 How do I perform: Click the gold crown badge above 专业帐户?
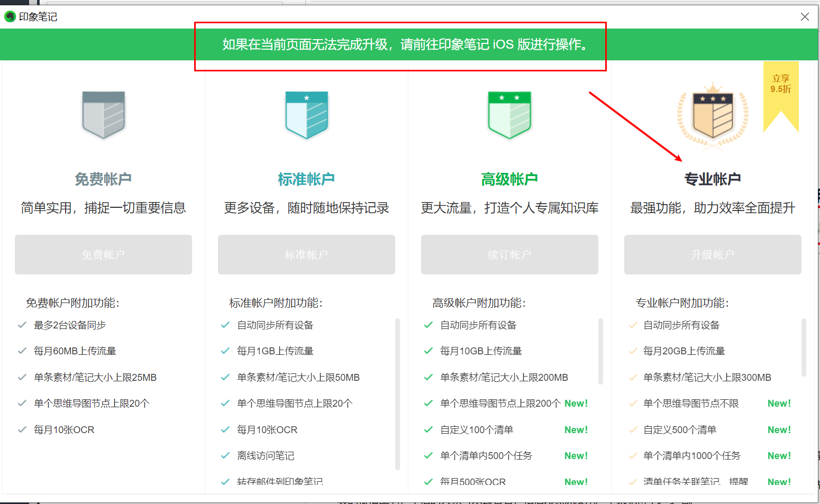point(713,115)
